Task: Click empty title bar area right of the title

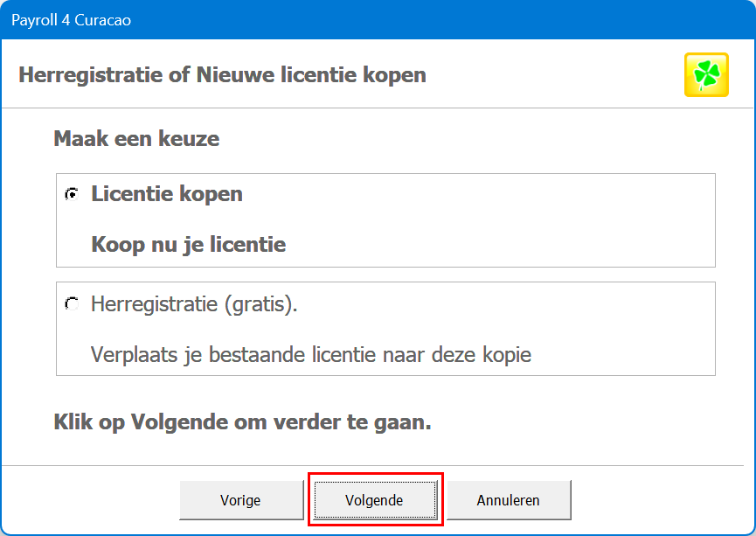Action: tap(437, 19)
